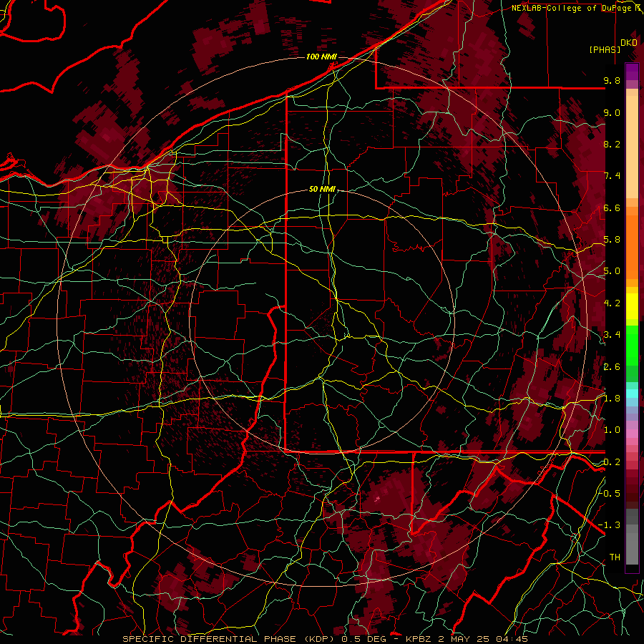Click the purple top segment of the color bar
This screenshot has width=644, height=644.
[632, 72]
